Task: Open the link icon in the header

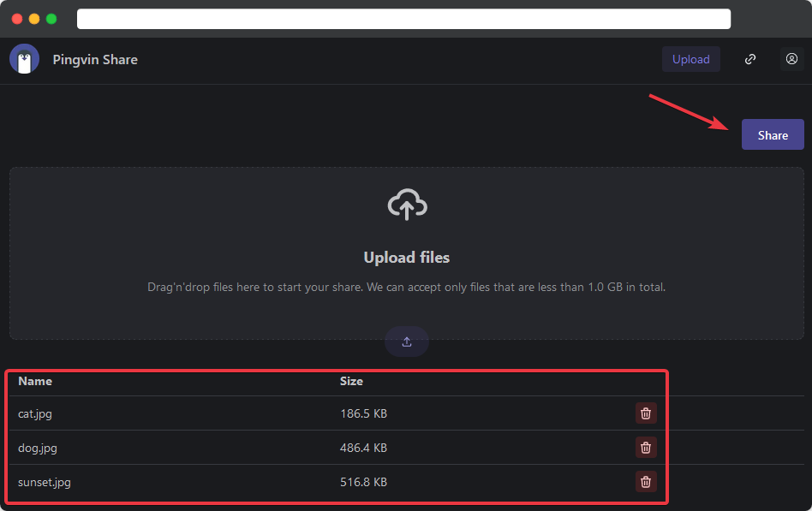Action: pos(750,59)
